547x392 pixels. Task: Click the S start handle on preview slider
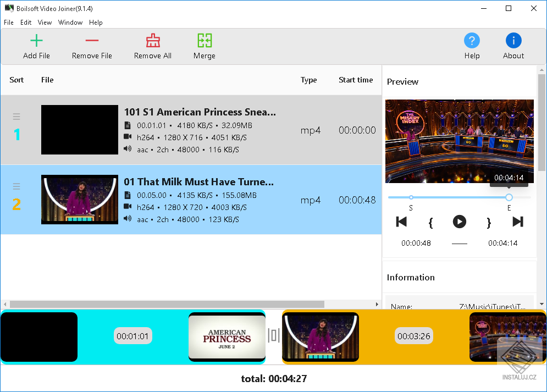411,197
